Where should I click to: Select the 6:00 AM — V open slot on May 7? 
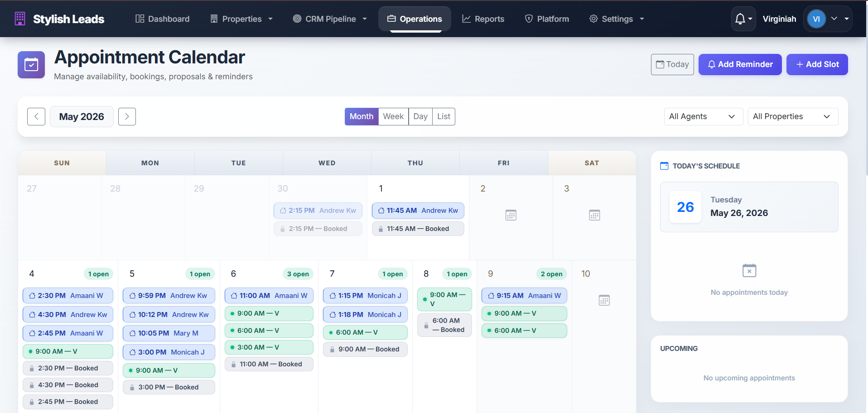click(x=365, y=332)
